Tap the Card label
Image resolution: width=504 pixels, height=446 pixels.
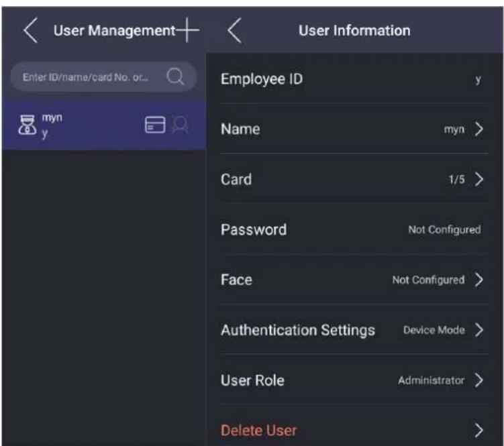(236, 179)
